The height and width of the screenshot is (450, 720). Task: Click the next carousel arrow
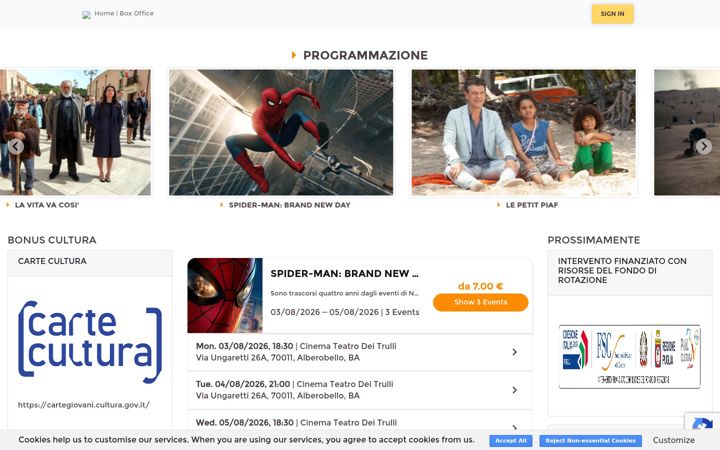pos(703,146)
